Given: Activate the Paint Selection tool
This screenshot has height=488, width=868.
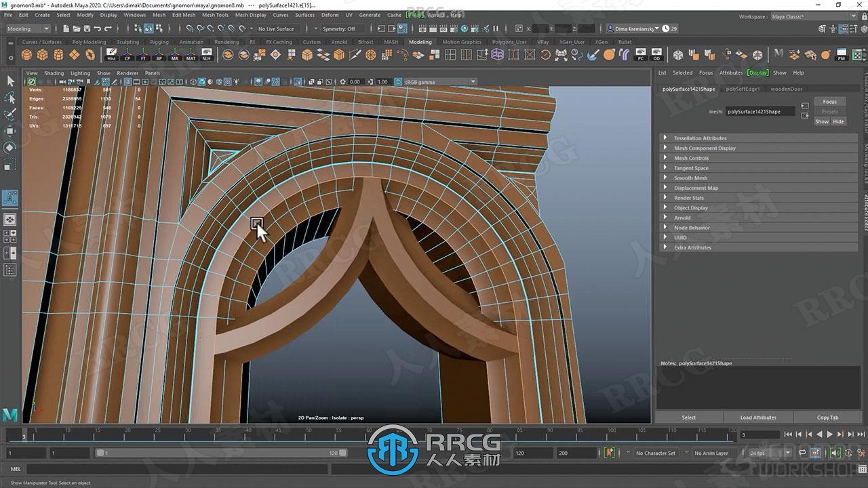Looking at the screenshot, I should pyautogui.click(x=10, y=114).
